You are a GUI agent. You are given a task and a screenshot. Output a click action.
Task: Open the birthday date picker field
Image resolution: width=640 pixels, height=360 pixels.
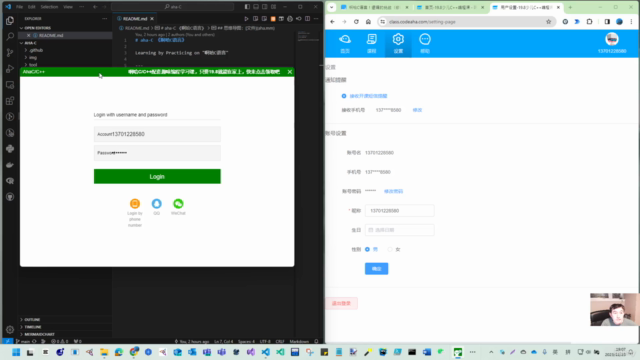[399, 230]
